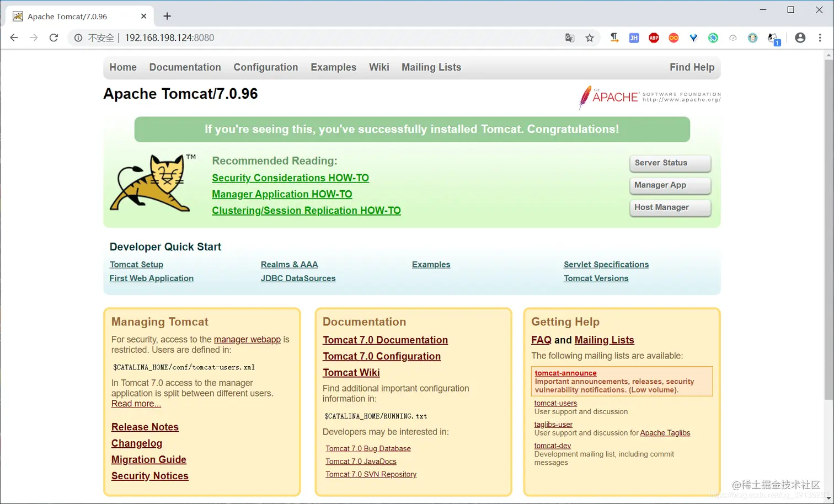Open Security Considerations HOW-TO link
The width and height of the screenshot is (834, 504).
point(290,178)
